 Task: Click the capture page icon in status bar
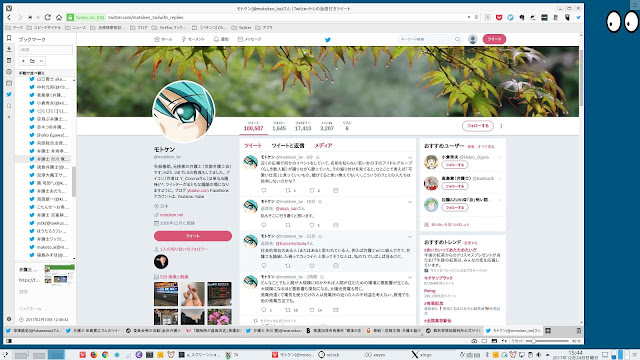click(474, 341)
